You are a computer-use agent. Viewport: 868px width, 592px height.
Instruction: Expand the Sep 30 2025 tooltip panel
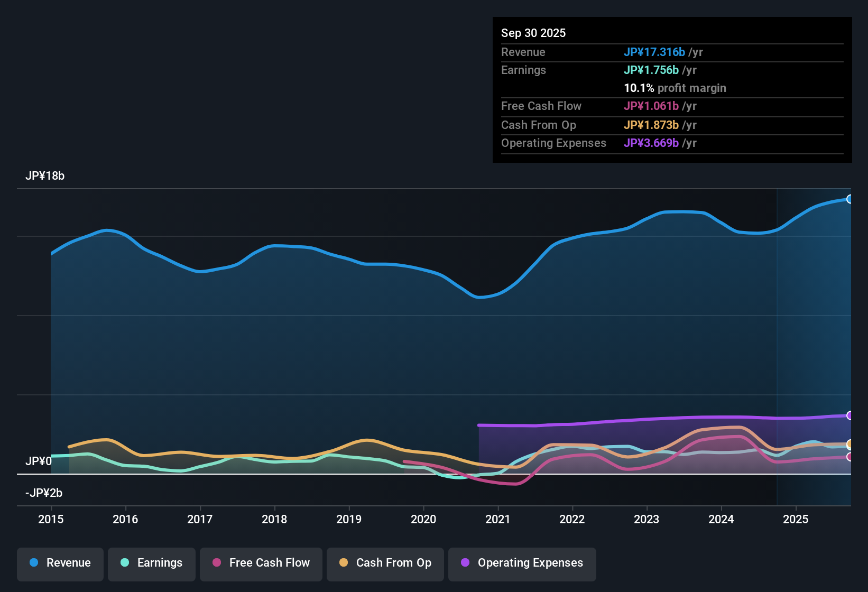[x=671, y=90]
